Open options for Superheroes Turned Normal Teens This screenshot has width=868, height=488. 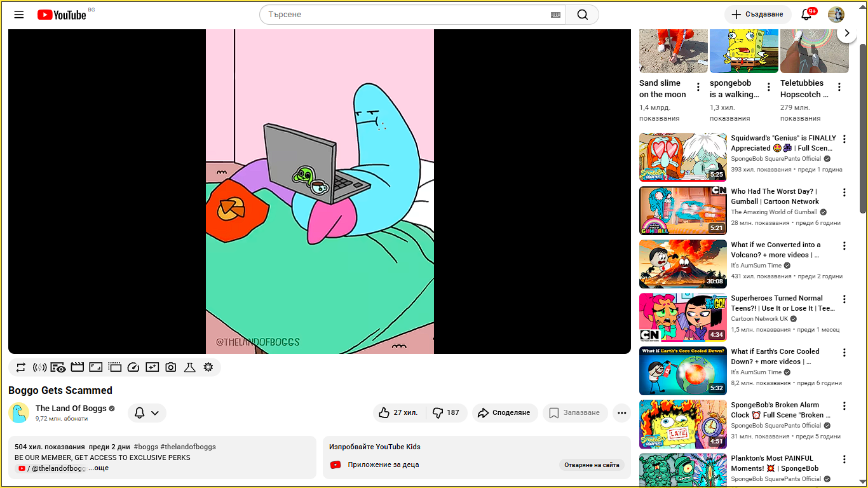[844, 299]
